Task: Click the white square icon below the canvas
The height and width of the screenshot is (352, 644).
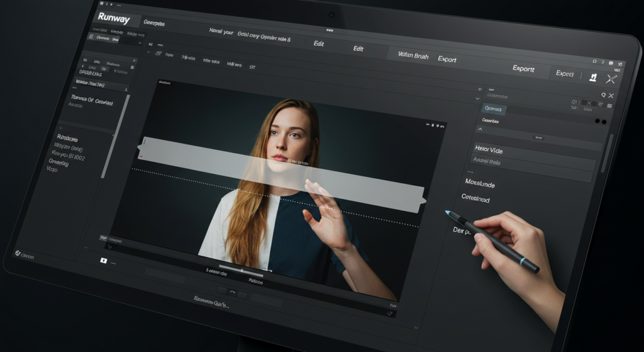Action: (104, 260)
